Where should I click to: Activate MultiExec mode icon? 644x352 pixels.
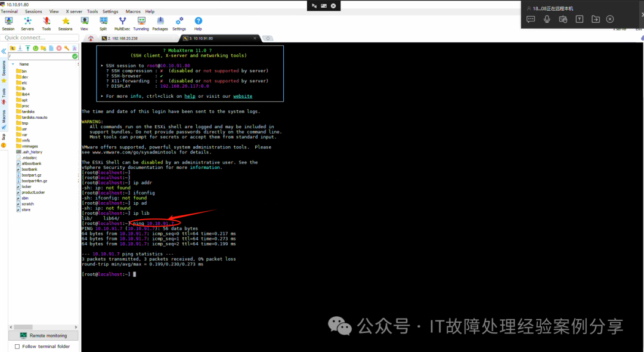(x=122, y=23)
